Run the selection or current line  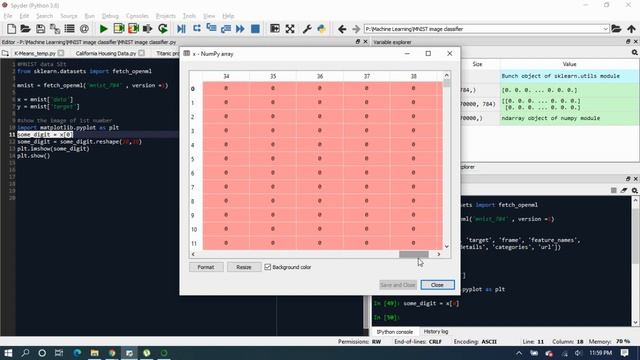click(x=147, y=29)
